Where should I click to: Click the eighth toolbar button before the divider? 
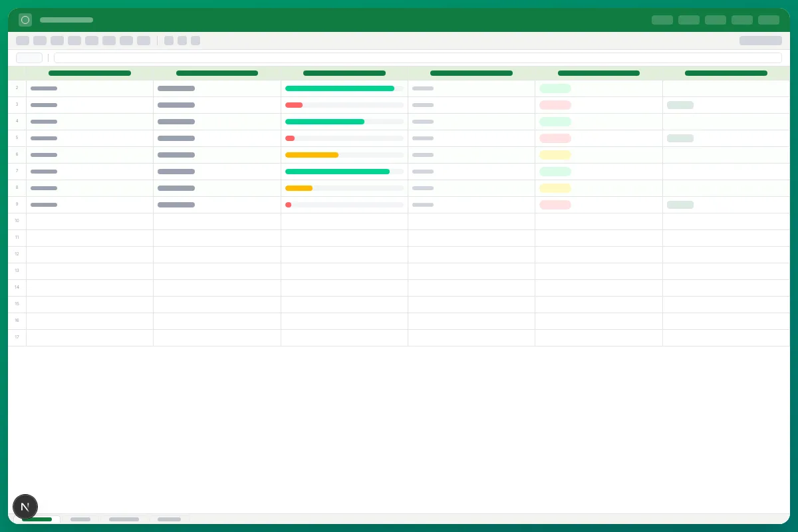click(x=144, y=41)
